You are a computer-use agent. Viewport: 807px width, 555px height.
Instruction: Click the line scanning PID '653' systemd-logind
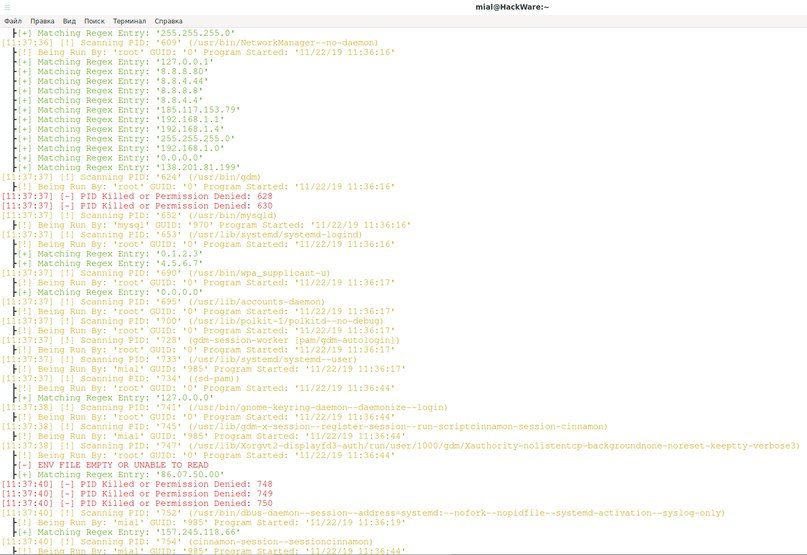click(x=182, y=235)
